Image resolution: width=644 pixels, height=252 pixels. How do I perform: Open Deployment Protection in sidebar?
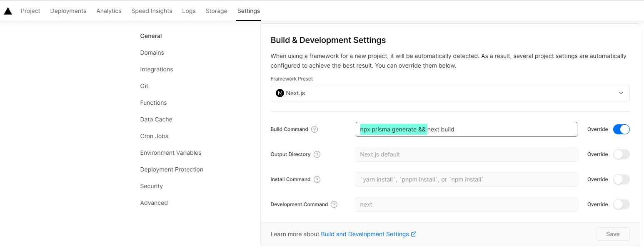point(172,169)
